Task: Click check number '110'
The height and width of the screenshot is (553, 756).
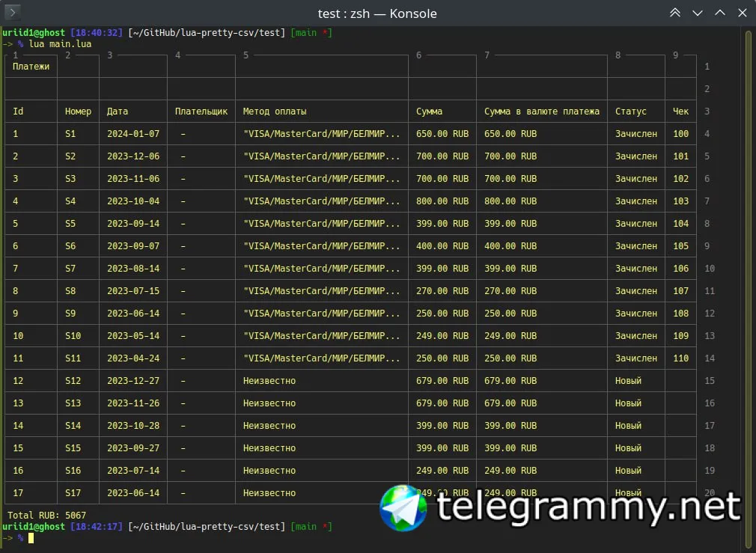Action: (x=681, y=358)
